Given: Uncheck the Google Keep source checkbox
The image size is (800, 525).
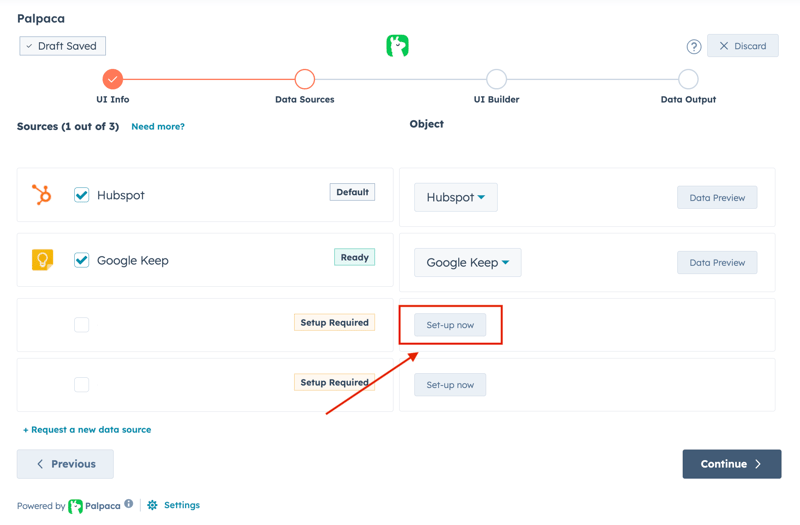Looking at the screenshot, I should [82, 260].
